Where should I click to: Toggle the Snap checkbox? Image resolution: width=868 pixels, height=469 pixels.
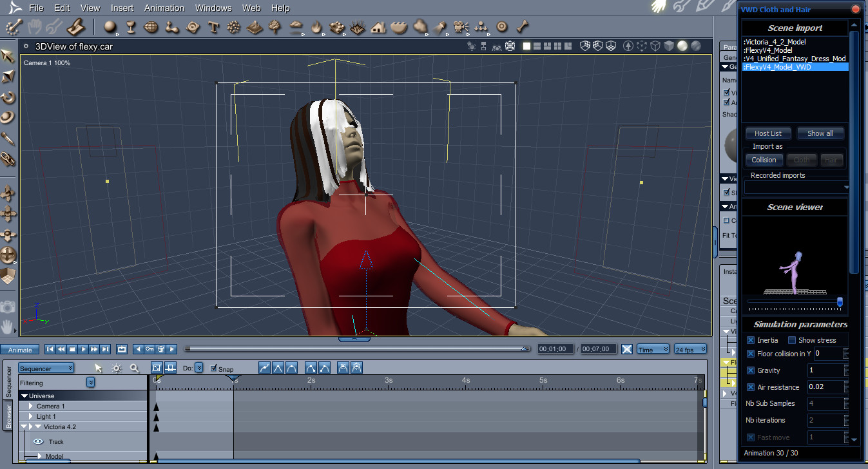214,368
